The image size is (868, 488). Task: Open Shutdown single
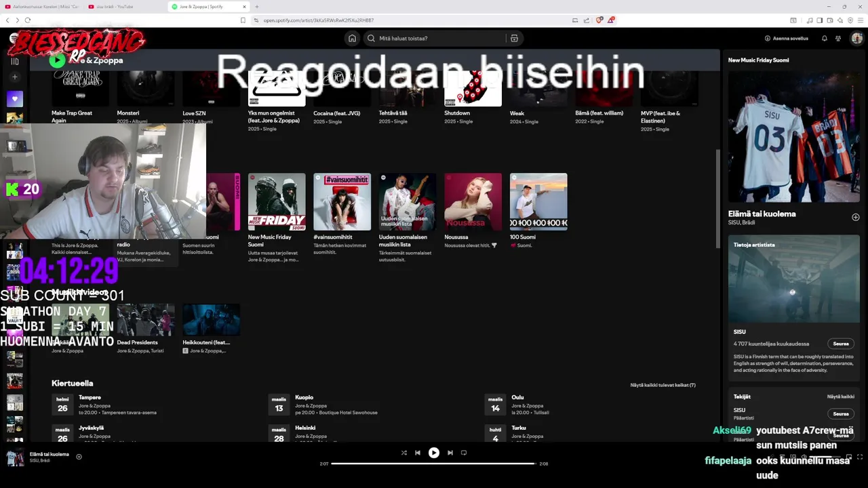473,96
